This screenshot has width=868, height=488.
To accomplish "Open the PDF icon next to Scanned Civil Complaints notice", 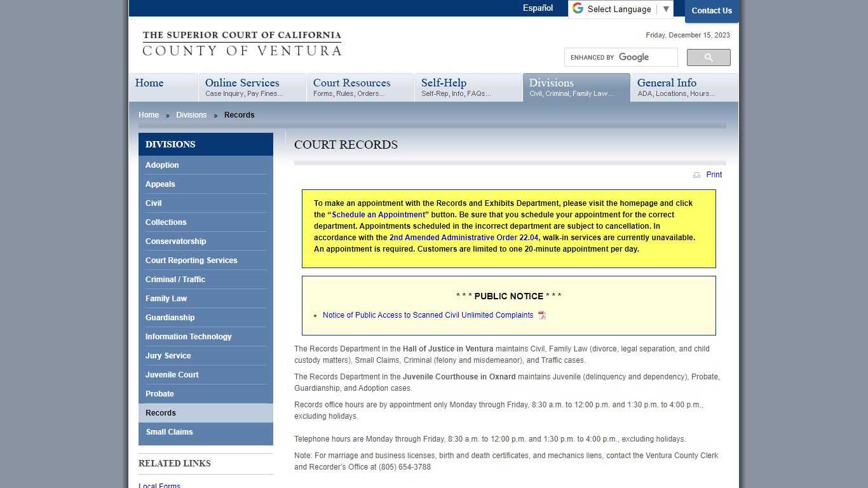I will point(542,315).
